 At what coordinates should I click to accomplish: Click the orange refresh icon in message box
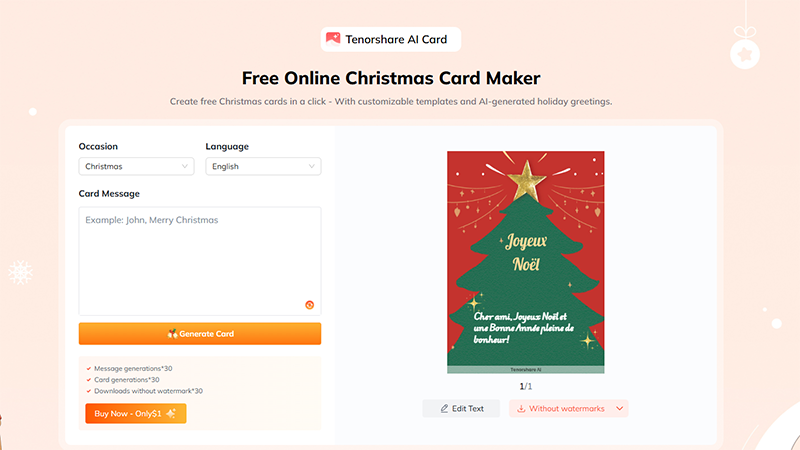(x=310, y=305)
